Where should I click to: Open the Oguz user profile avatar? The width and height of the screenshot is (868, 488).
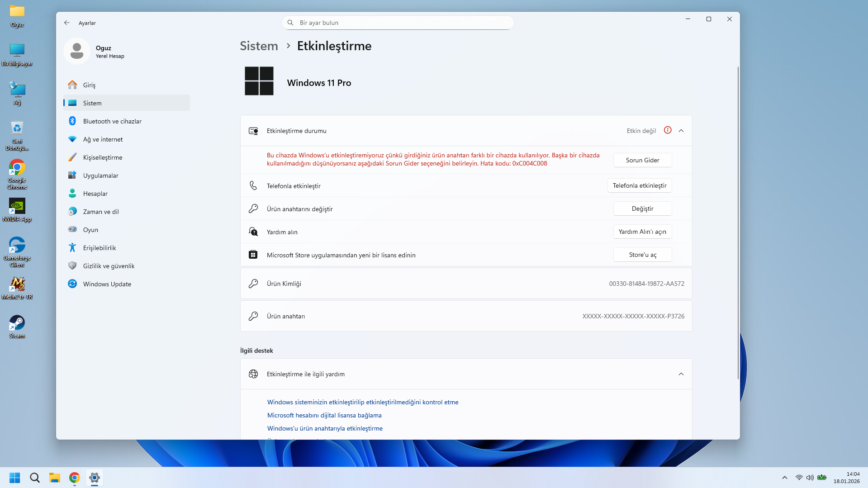click(x=77, y=51)
